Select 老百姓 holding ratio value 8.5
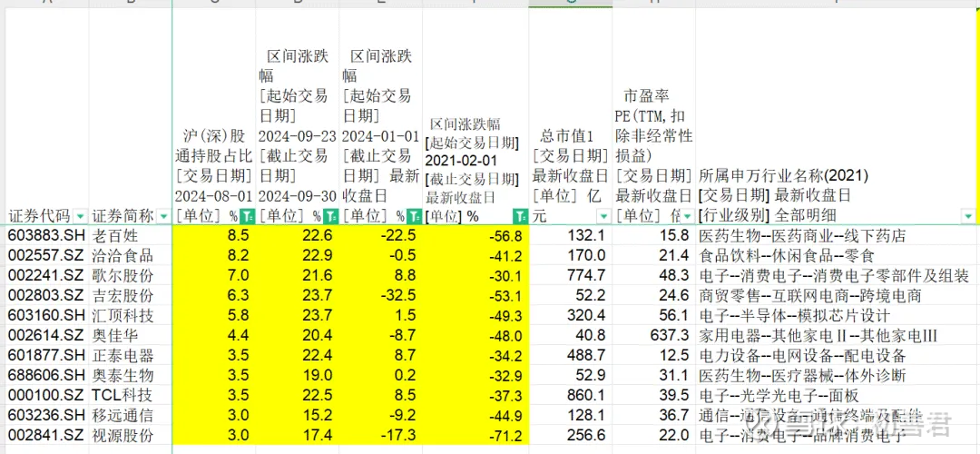This screenshot has height=454, width=980. [x=240, y=236]
